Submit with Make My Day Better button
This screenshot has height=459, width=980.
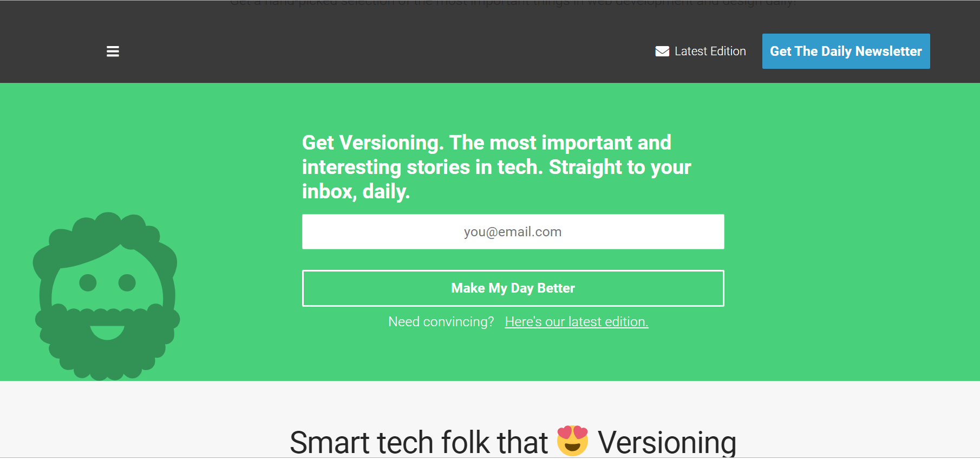pos(513,288)
